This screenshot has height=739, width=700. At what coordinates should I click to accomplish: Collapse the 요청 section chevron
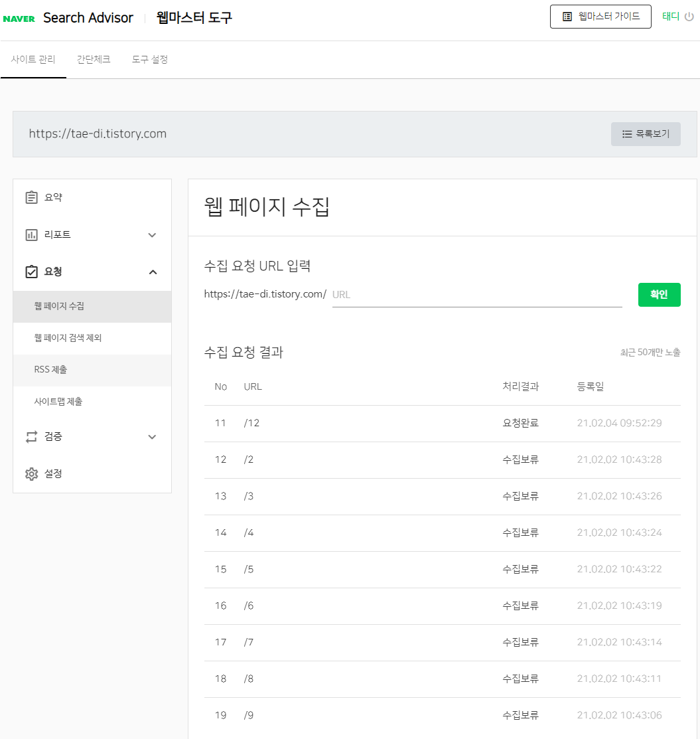(152, 272)
